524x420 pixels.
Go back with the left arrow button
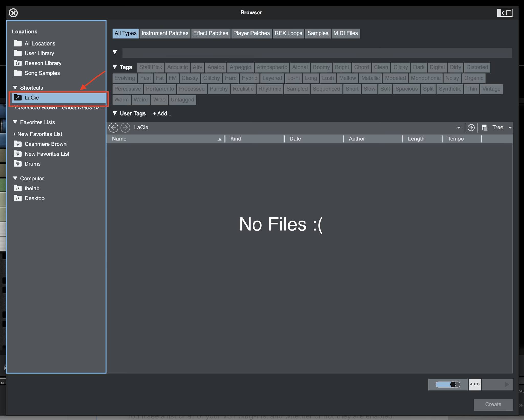click(x=113, y=127)
